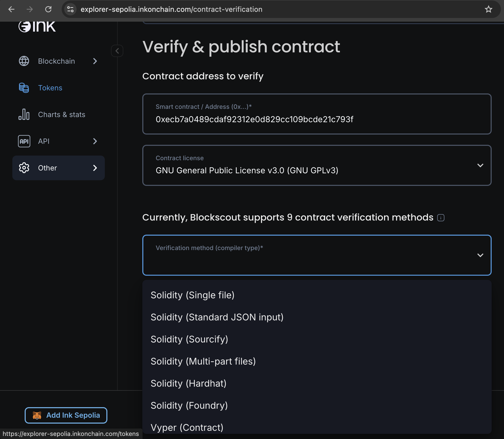The image size is (504, 439).
Task: Expand the Blockchain submenu chevron
Action: (95, 61)
